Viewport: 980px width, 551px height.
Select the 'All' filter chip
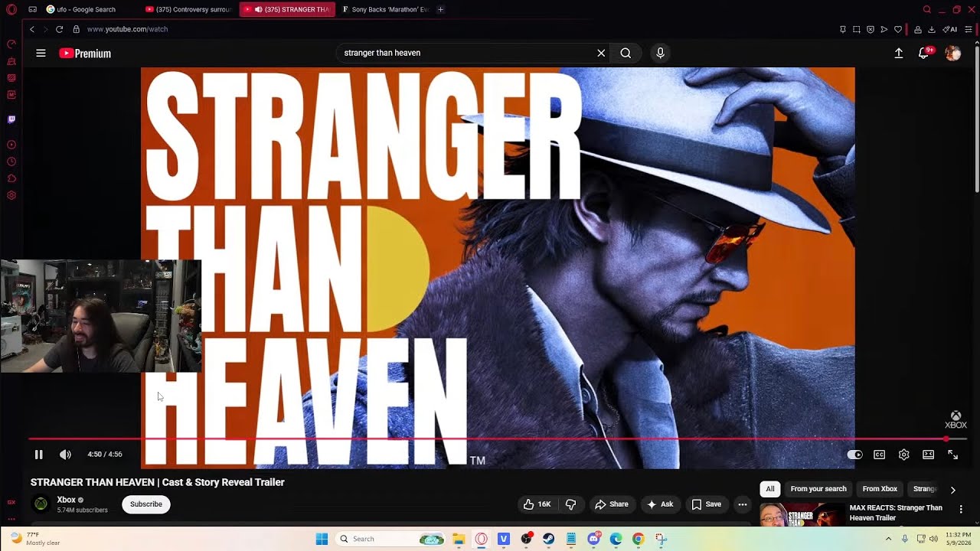pyautogui.click(x=770, y=489)
